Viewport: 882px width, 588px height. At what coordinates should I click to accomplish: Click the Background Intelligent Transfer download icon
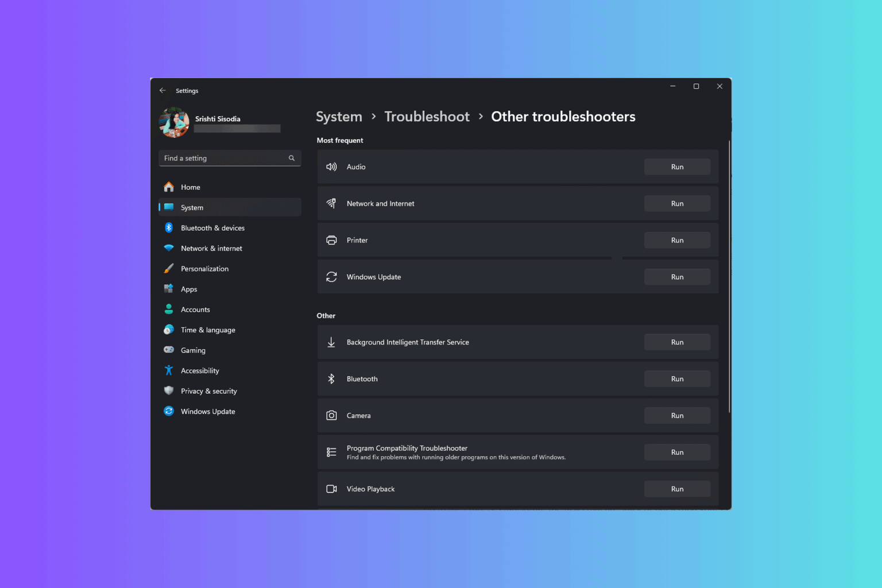click(x=331, y=342)
